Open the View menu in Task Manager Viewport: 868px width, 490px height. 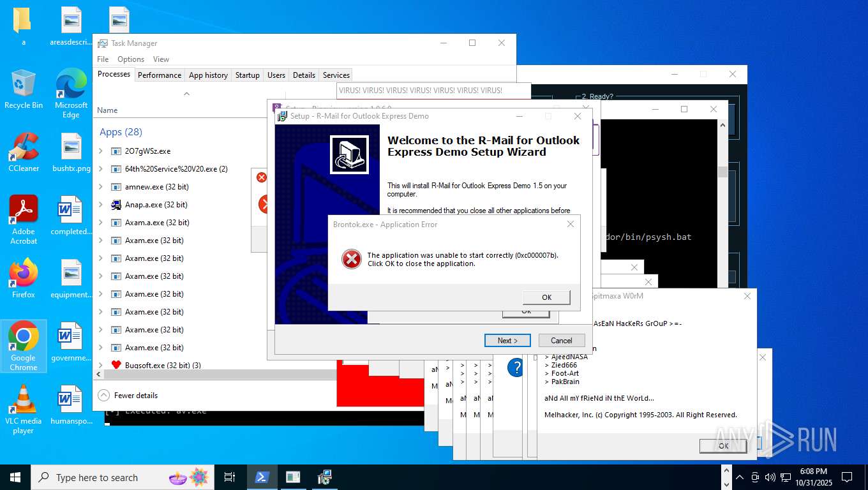[x=161, y=59]
